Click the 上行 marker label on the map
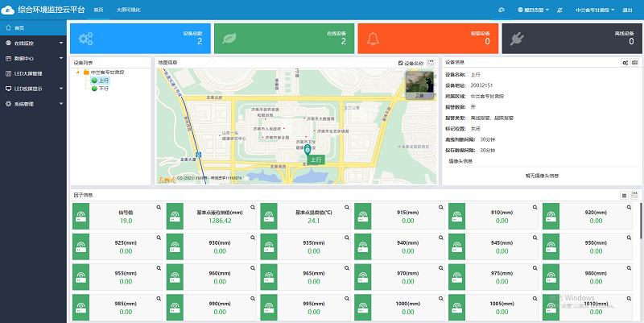 pyautogui.click(x=316, y=159)
